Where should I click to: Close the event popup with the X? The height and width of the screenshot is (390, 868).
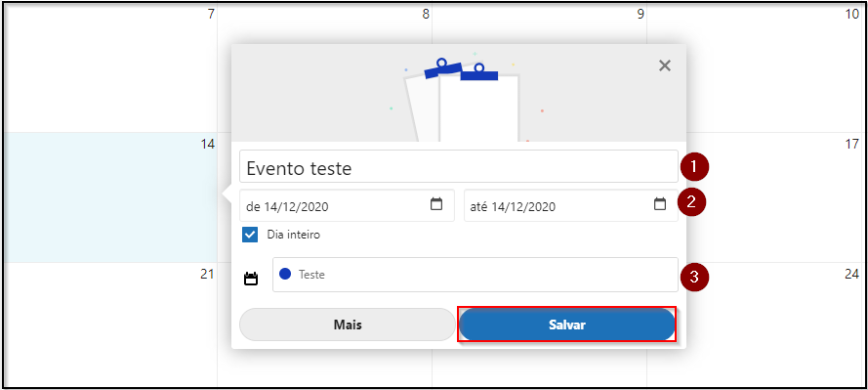pos(665,65)
